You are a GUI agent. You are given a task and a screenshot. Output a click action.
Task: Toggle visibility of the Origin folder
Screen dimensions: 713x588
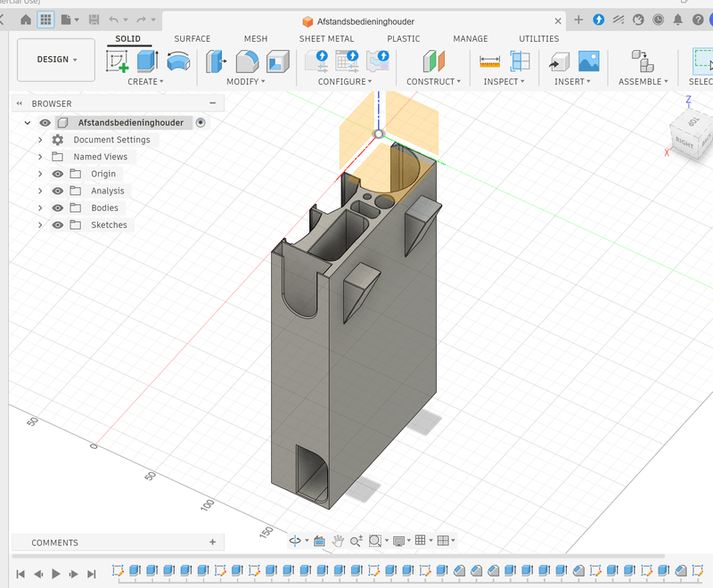[x=57, y=174]
